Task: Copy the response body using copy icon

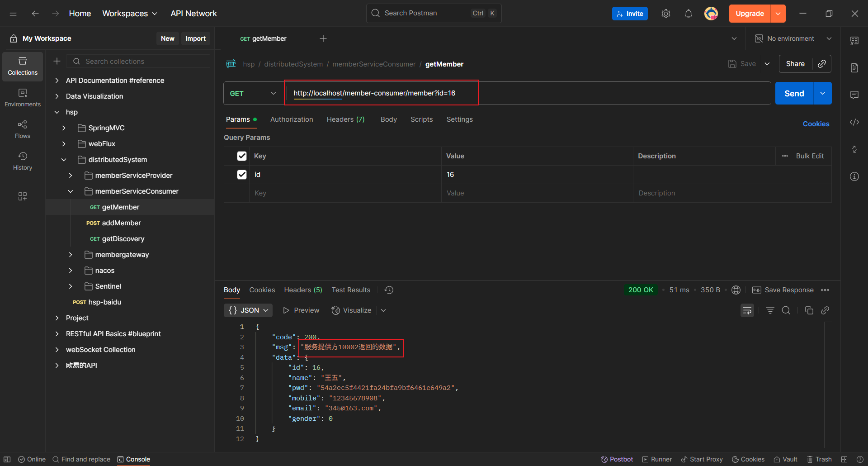Action: tap(809, 310)
